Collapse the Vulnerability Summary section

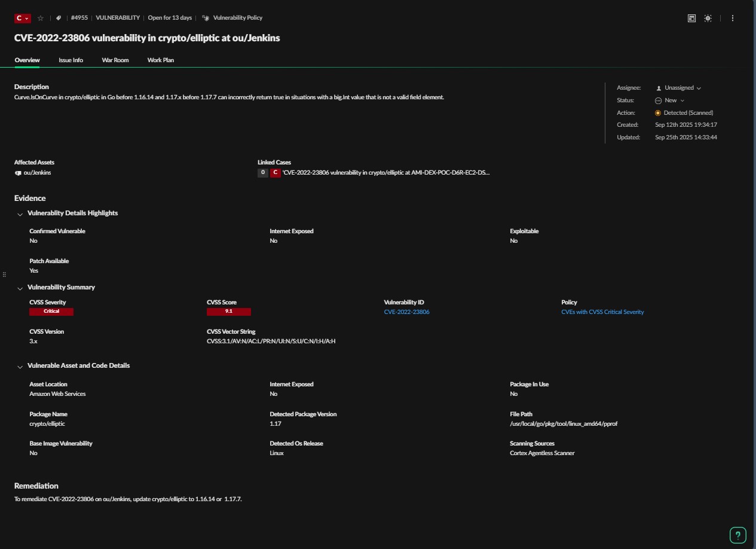(x=20, y=288)
